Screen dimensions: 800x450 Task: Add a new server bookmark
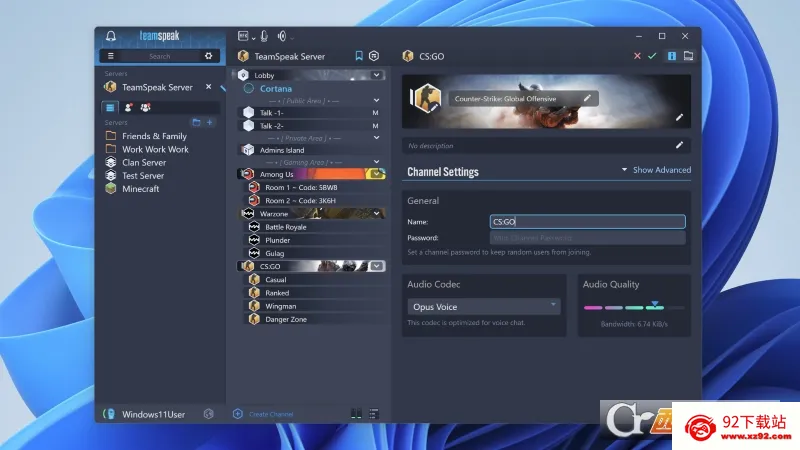pos(209,122)
